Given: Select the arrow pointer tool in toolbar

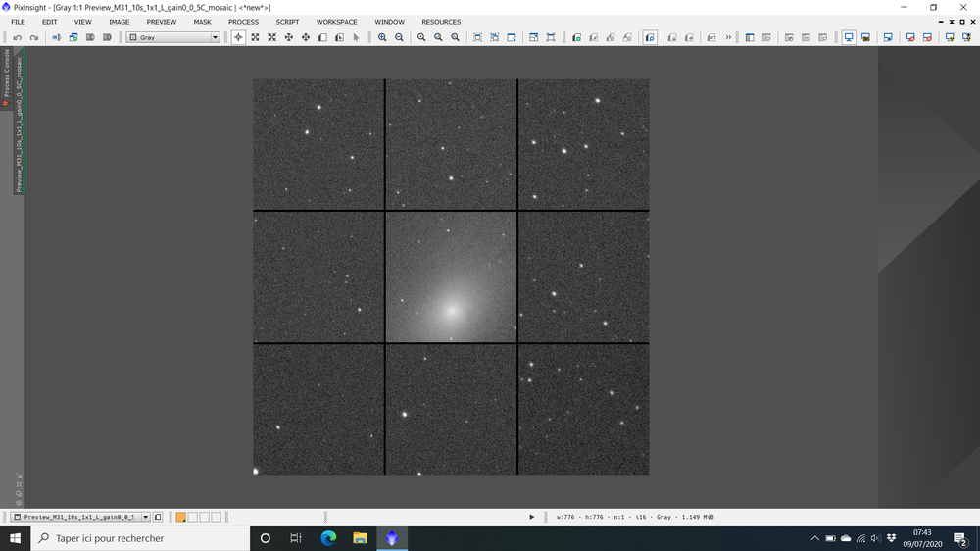Looking at the screenshot, I should pyautogui.click(x=356, y=37).
